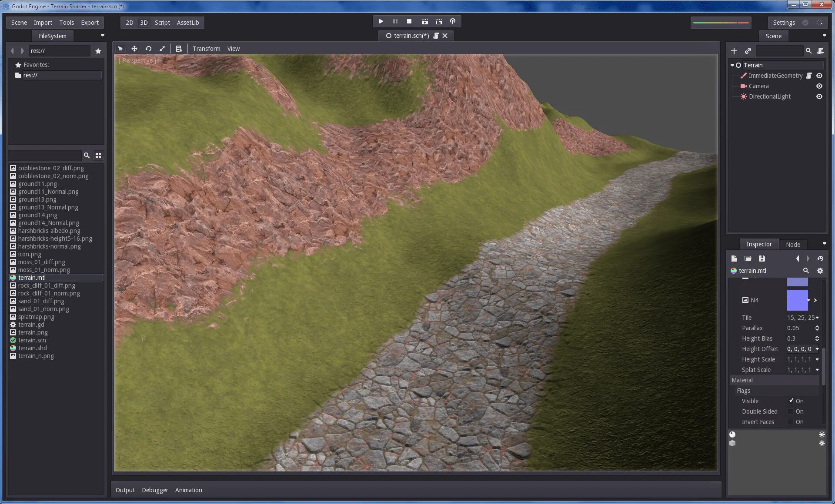Click the Play button to run scene
Screen dimensions: 835x504
pos(381,22)
